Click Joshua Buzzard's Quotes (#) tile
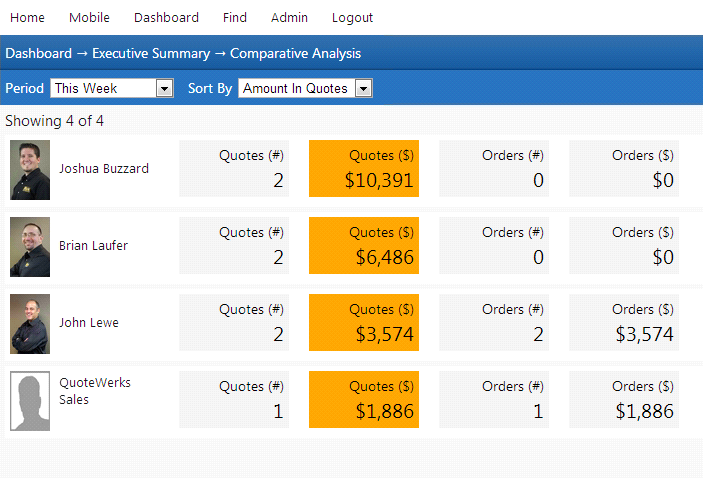This screenshot has width=703, height=478. pyautogui.click(x=234, y=169)
